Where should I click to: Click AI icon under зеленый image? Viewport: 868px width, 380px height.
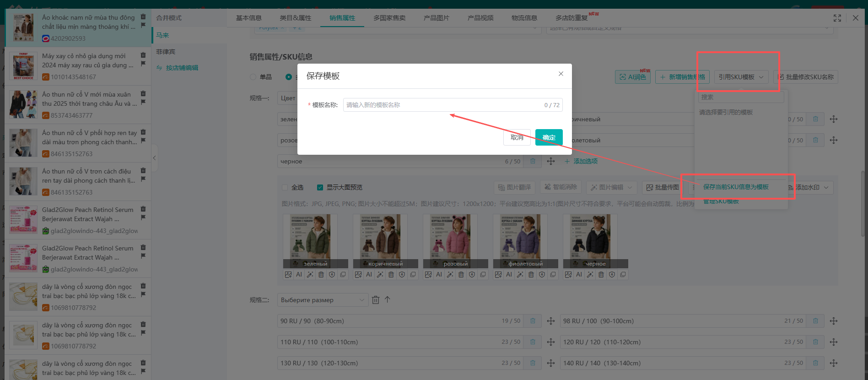click(x=299, y=275)
